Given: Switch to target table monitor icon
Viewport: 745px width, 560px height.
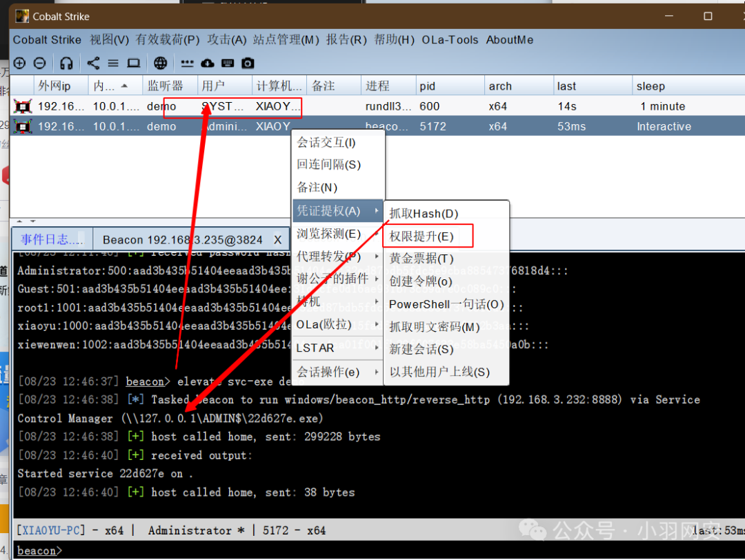Looking at the screenshot, I should 134,63.
